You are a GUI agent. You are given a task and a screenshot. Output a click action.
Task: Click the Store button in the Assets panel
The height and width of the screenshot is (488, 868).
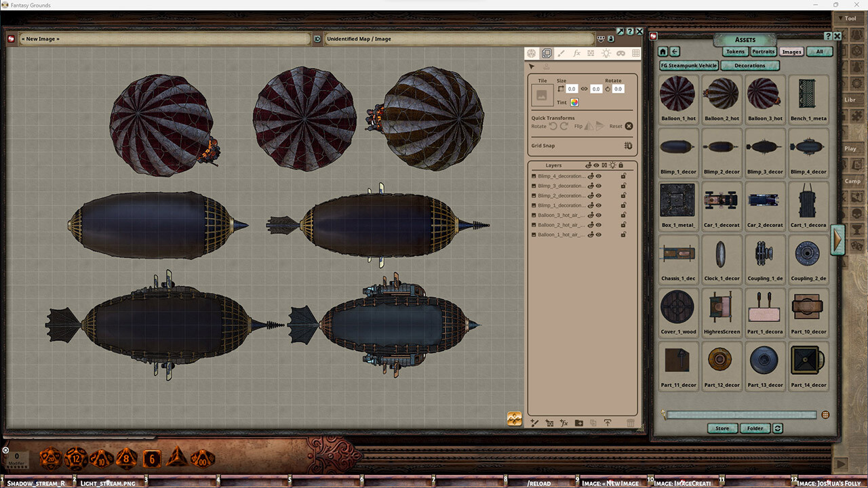click(x=722, y=428)
